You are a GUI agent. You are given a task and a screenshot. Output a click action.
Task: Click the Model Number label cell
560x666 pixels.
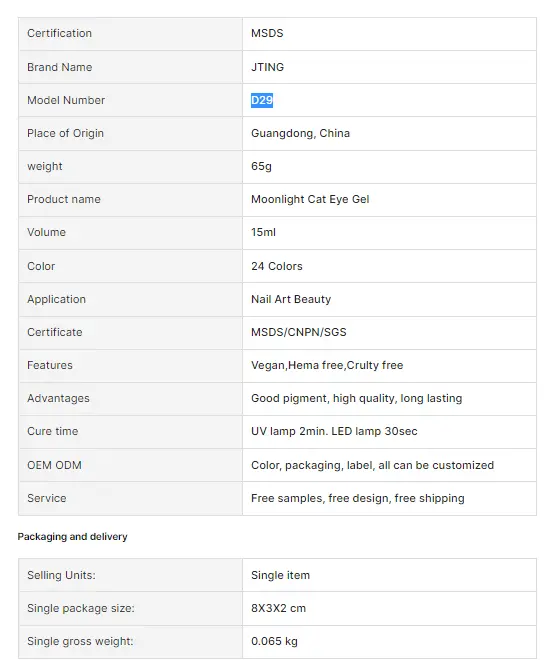click(x=130, y=100)
